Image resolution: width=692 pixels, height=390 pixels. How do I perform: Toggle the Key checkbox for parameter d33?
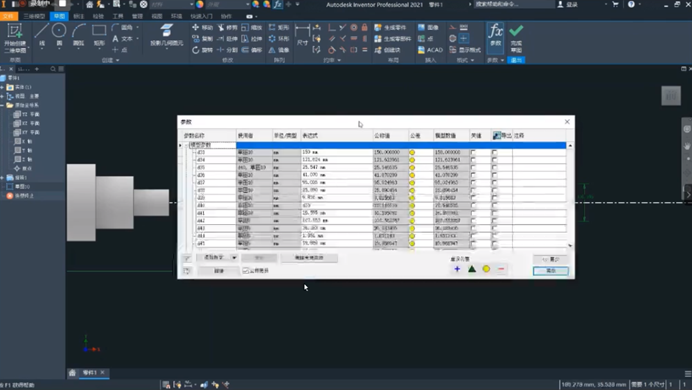(x=473, y=152)
